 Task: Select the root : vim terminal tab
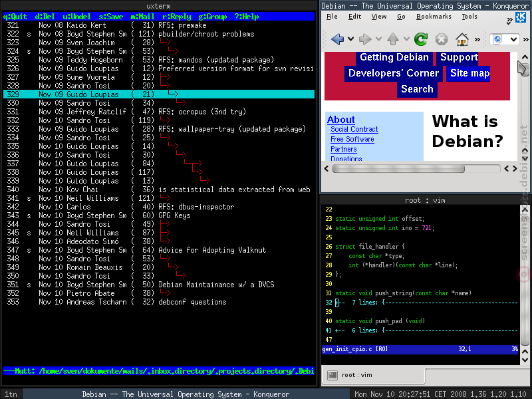coord(373,375)
